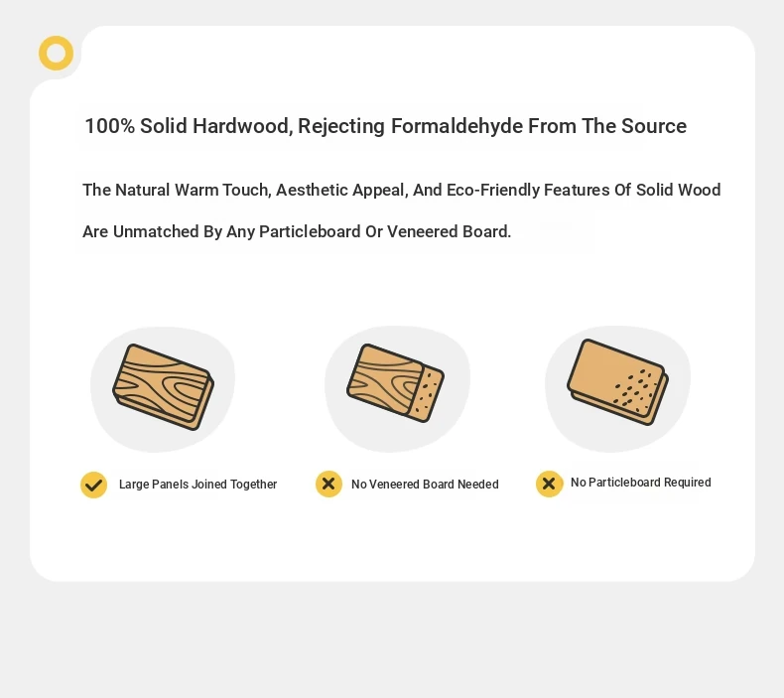The width and height of the screenshot is (784, 698).
Task: Open the Large Panels Joined Together label
Action: click(198, 485)
